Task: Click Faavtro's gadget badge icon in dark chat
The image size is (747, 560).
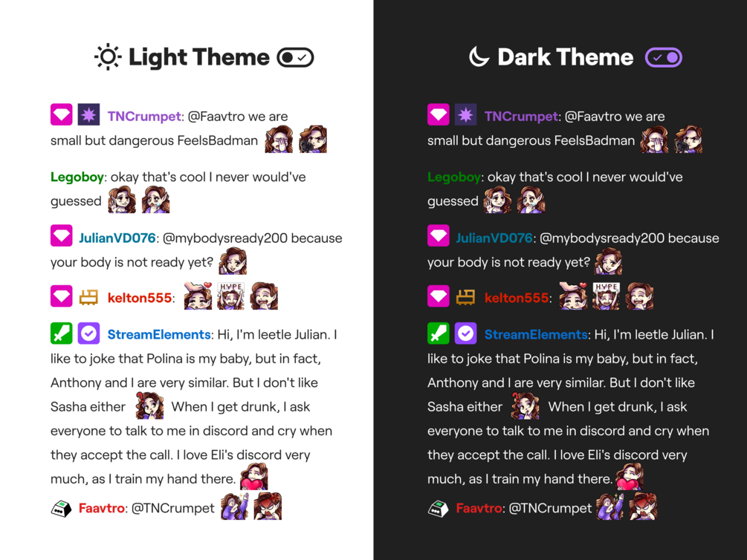Action: point(438,509)
